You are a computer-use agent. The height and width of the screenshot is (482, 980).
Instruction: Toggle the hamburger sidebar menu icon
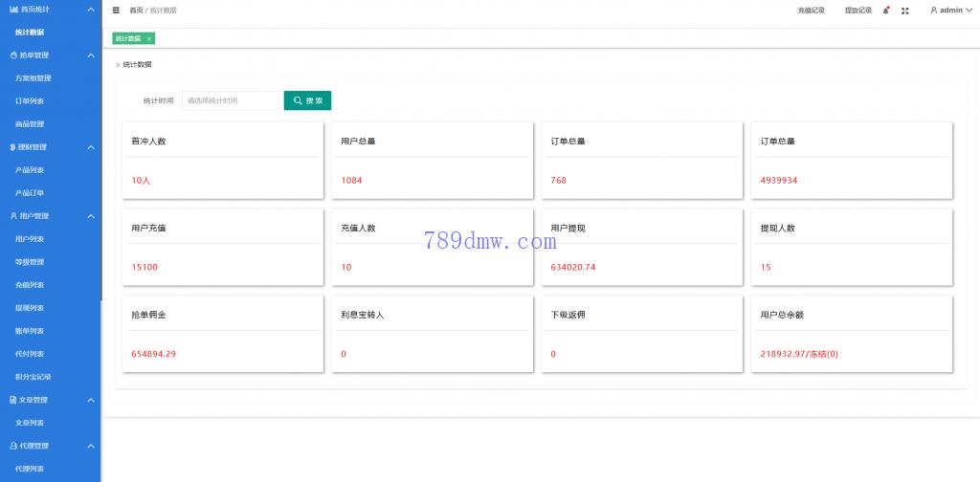tap(116, 10)
